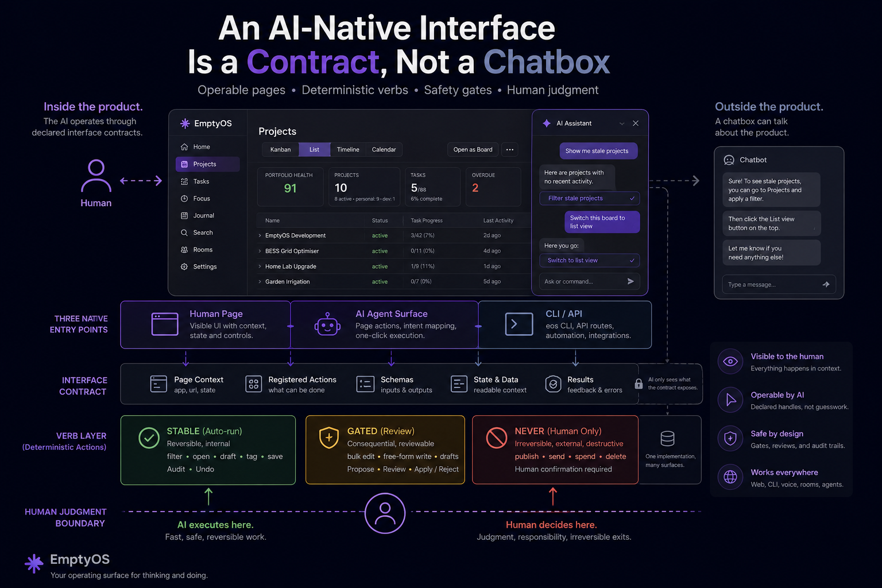The image size is (882, 588).
Task: Close the AI Assistant panel
Action: 636,123
